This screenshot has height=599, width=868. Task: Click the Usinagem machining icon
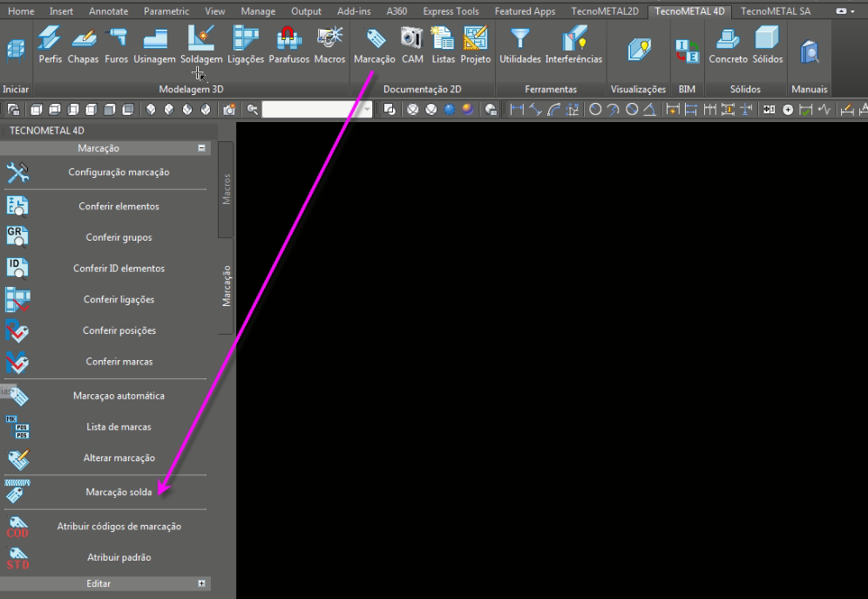(154, 45)
